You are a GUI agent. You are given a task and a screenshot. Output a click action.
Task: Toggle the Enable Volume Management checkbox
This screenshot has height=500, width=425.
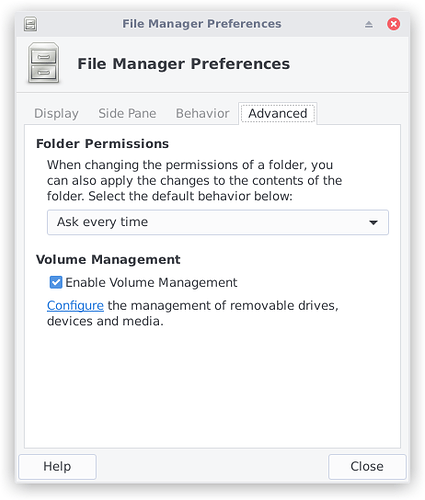56,282
